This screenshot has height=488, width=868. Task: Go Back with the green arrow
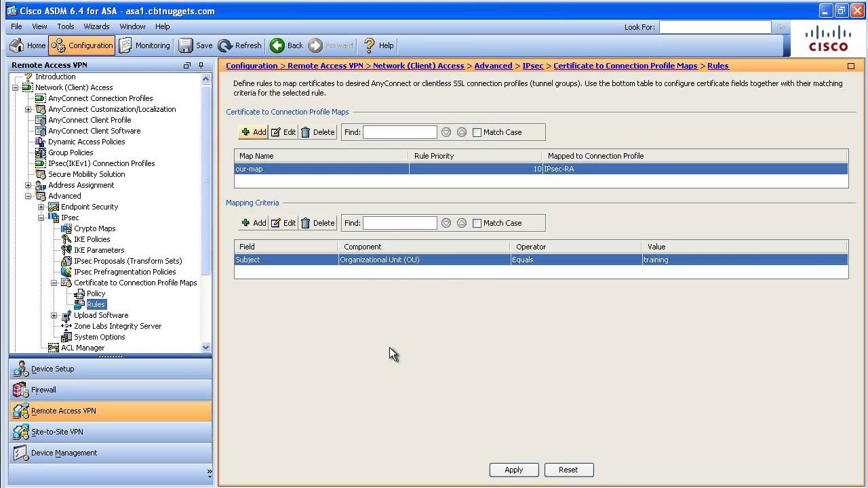pyautogui.click(x=286, y=45)
